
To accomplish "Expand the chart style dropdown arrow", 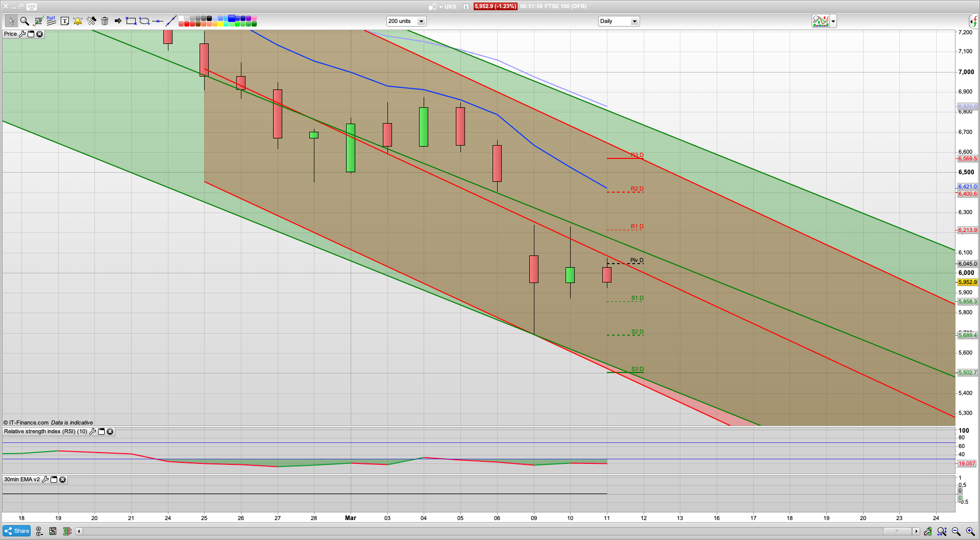I will [834, 21].
